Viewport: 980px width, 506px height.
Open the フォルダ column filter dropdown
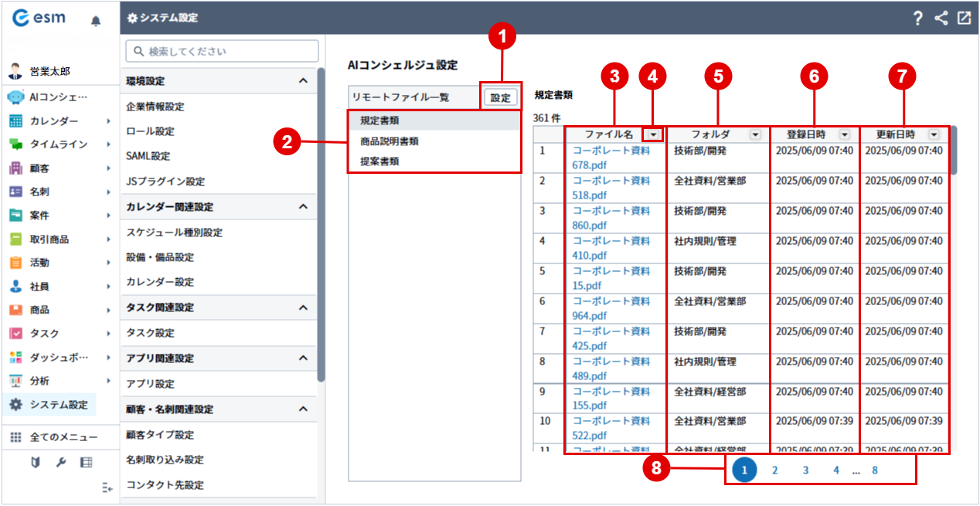tap(754, 134)
